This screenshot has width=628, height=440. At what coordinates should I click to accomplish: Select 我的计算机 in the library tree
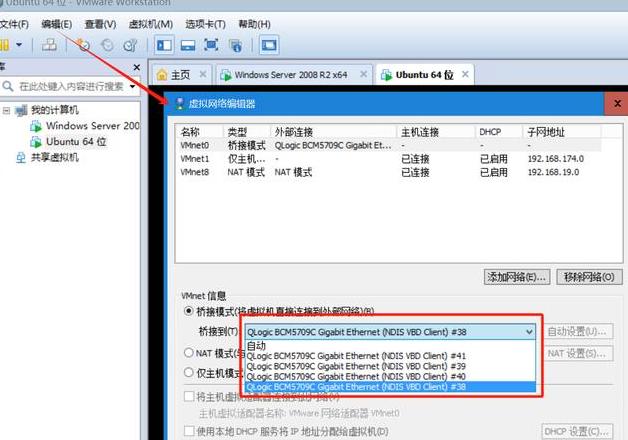coord(54,110)
